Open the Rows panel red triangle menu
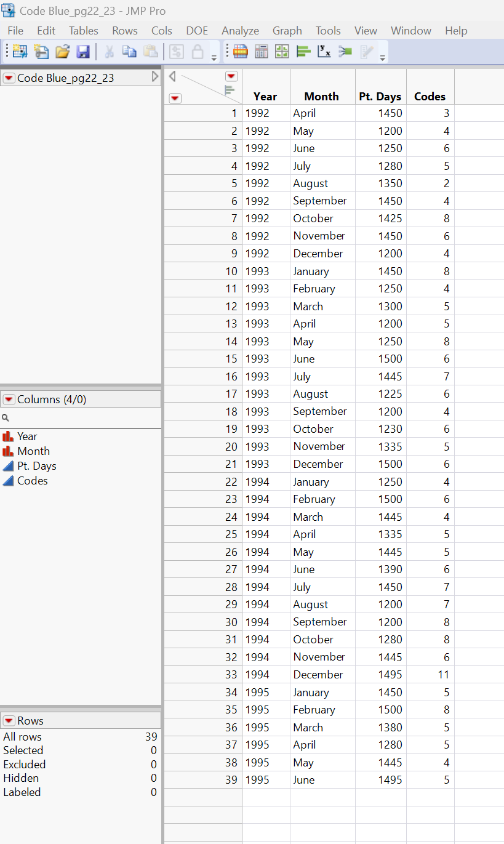504x844 pixels. (x=8, y=720)
